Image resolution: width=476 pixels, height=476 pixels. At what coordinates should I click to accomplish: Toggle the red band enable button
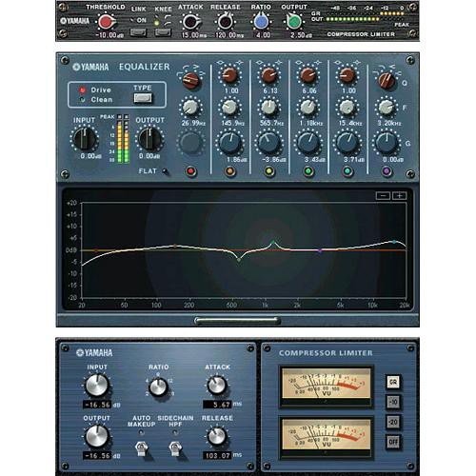(190, 171)
